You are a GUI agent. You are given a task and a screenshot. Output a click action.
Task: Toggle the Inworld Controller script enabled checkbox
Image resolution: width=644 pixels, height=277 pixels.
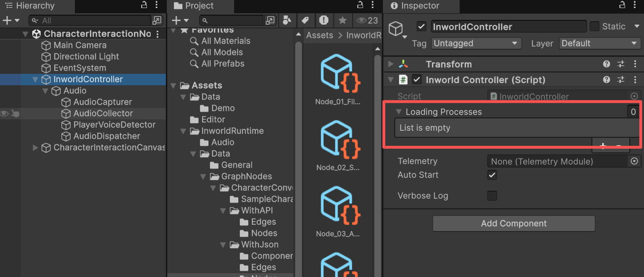tap(417, 80)
